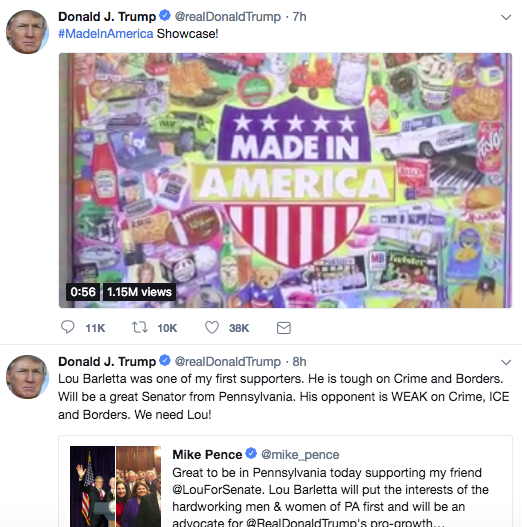Image resolution: width=522 pixels, height=527 pixels.
Task: Click the Donald J. Trump name on the second tweet
Action: (x=107, y=362)
